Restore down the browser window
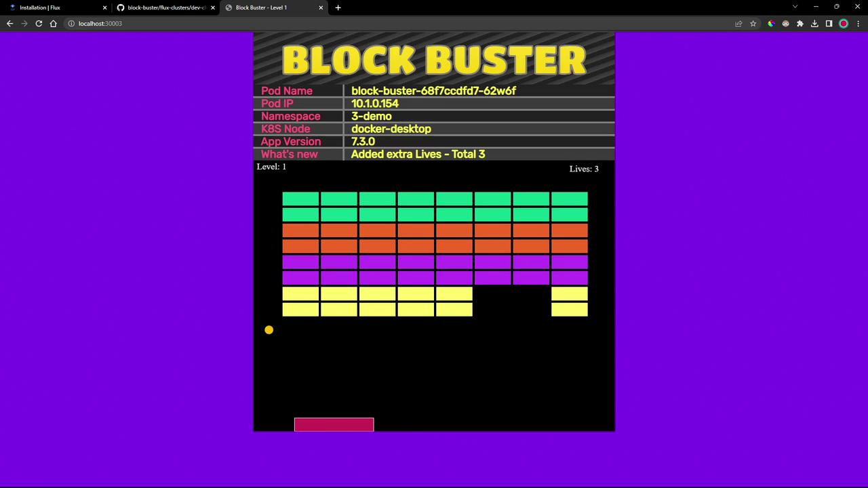The width and height of the screenshot is (868, 488). point(837,7)
